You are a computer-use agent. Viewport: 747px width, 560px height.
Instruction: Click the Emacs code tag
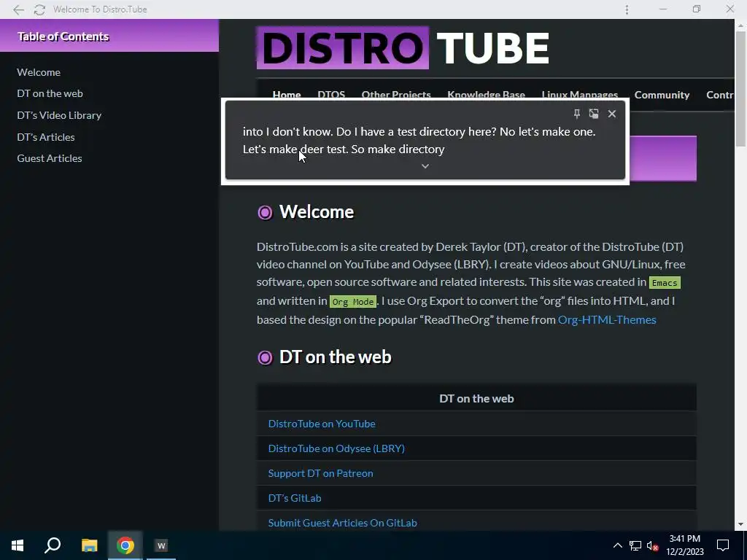click(665, 283)
